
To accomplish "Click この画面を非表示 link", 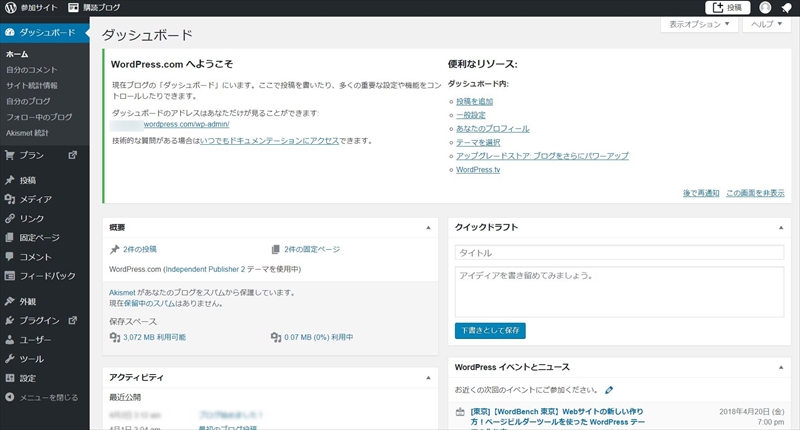I will point(755,193).
